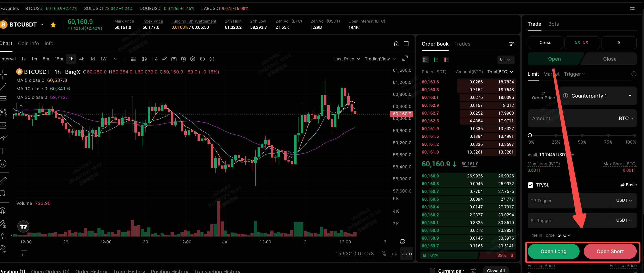The image size is (644, 273).
Task: Click the amount slider handle at 0%
Action: point(530,135)
